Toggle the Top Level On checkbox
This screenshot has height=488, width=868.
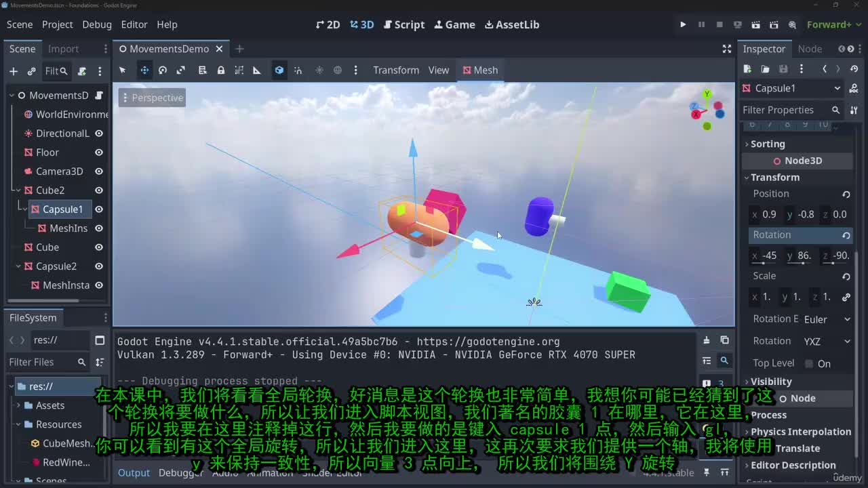(x=809, y=364)
